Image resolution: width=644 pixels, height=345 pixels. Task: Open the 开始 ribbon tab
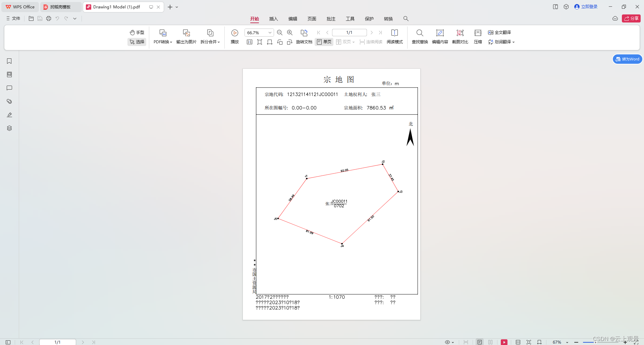pos(255,19)
